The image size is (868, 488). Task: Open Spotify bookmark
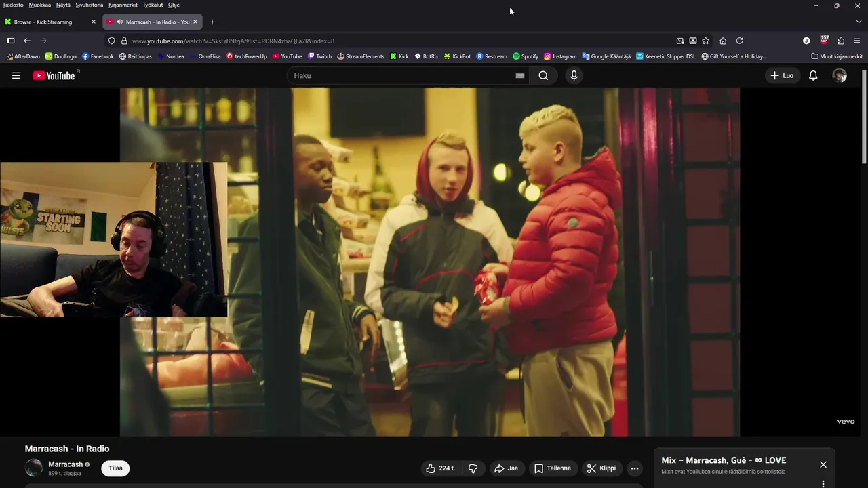[x=526, y=56]
